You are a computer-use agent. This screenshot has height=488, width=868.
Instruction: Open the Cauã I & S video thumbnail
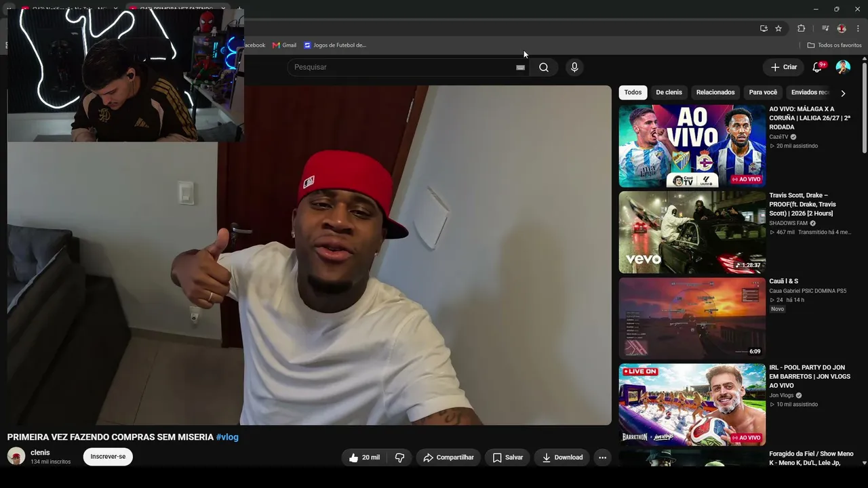click(692, 319)
